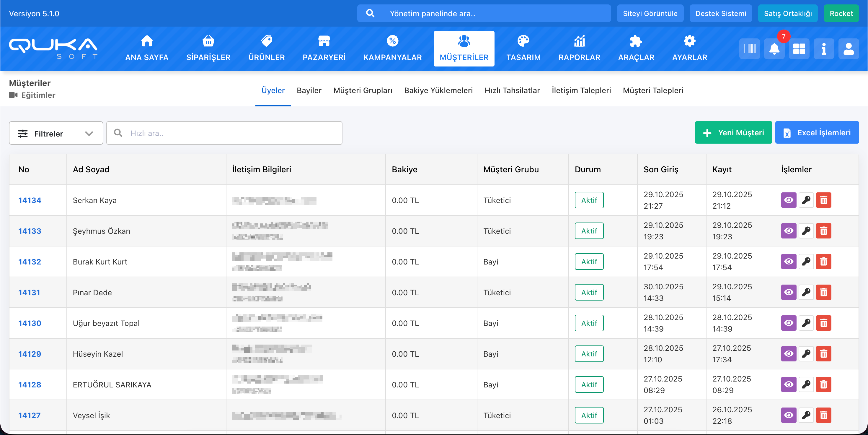The height and width of the screenshot is (435, 868).
Task: Open the Müşteri Grupları tab
Action: (x=363, y=90)
